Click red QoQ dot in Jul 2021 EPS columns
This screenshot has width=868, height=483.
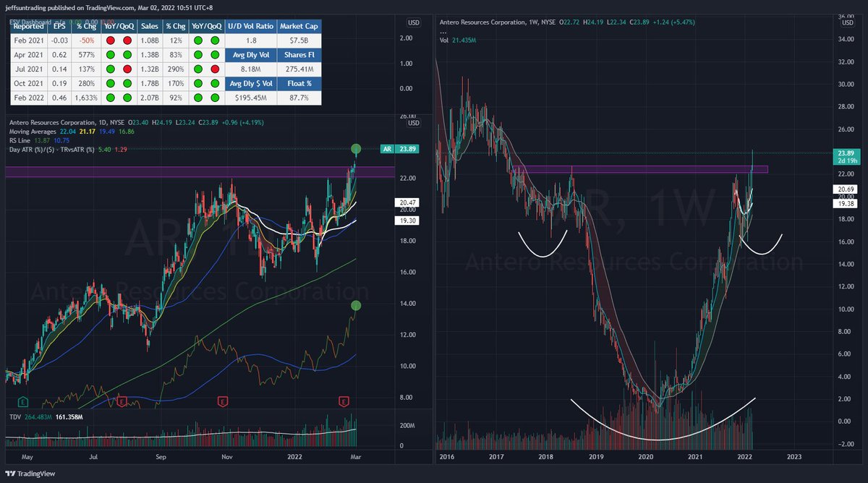tap(127, 71)
